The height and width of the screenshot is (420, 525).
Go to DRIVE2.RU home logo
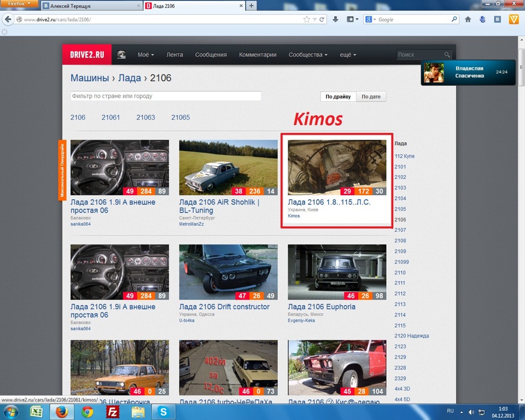tap(87, 55)
